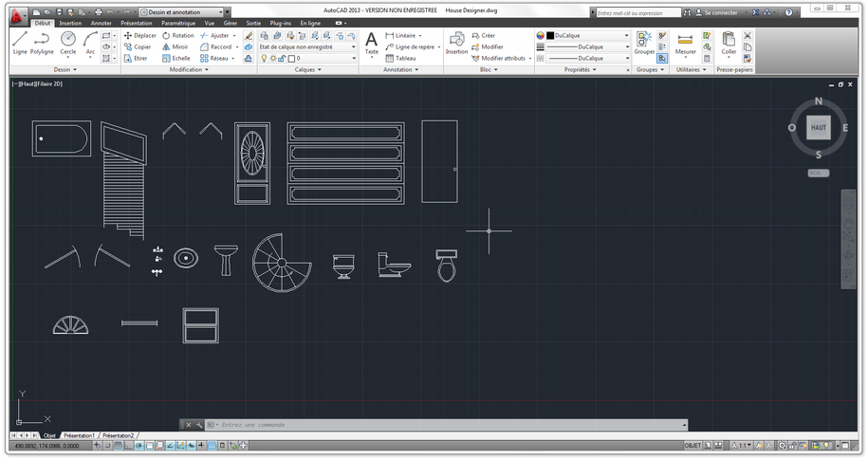Screen dimensions: 868x458
Task: Open the layer state dropdown
Action: coord(307,46)
